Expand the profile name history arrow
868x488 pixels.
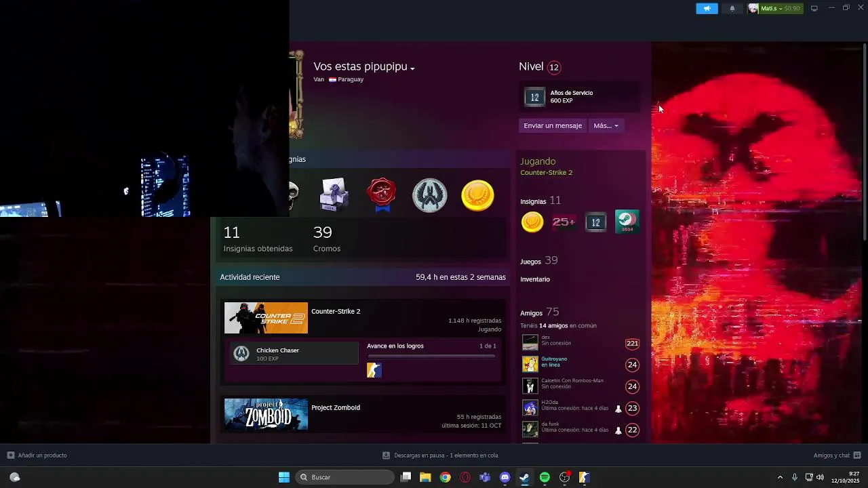point(412,68)
